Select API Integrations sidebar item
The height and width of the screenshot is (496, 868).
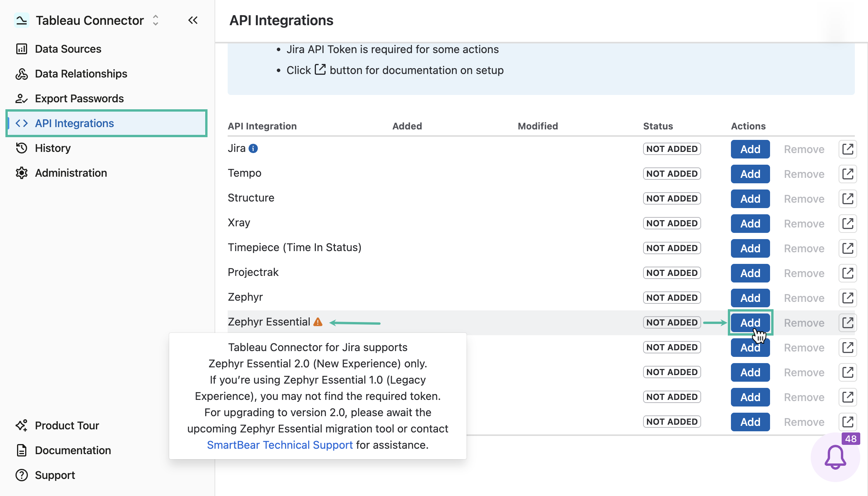pos(106,123)
